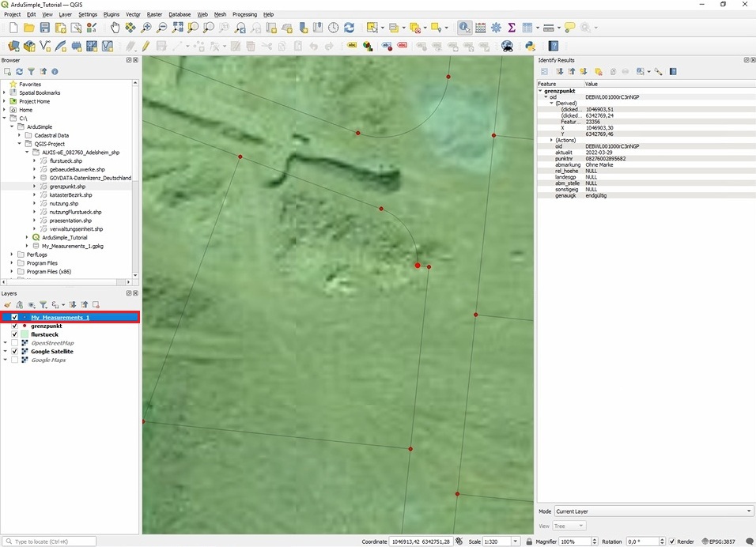Hide the Google Satellite layer

[x=14, y=352]
